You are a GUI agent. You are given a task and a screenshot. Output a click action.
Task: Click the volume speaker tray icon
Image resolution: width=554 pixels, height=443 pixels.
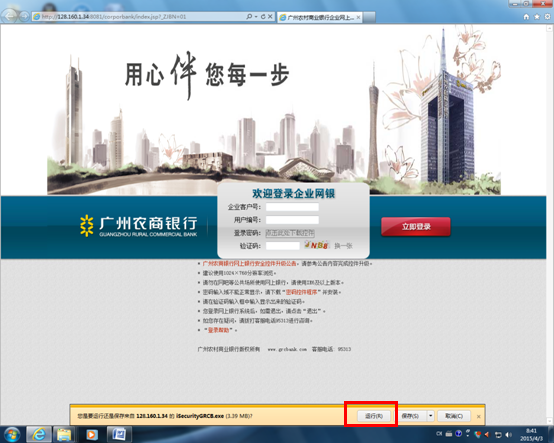508,435
